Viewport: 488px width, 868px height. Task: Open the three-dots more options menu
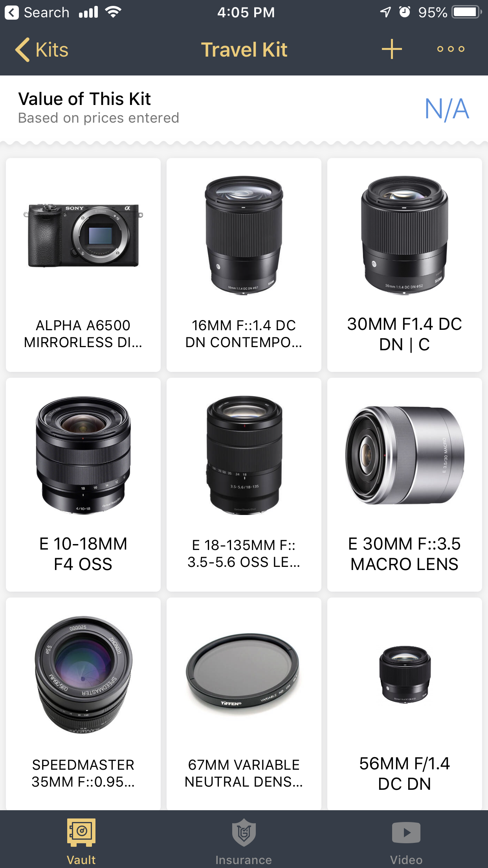coord(451,49)
